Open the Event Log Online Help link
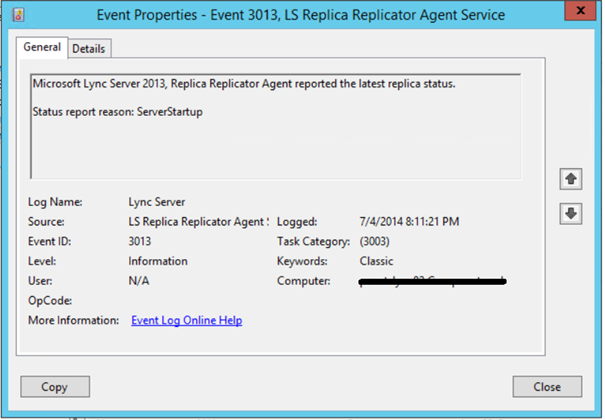This screenshot has height=420, width=605. 187,320
